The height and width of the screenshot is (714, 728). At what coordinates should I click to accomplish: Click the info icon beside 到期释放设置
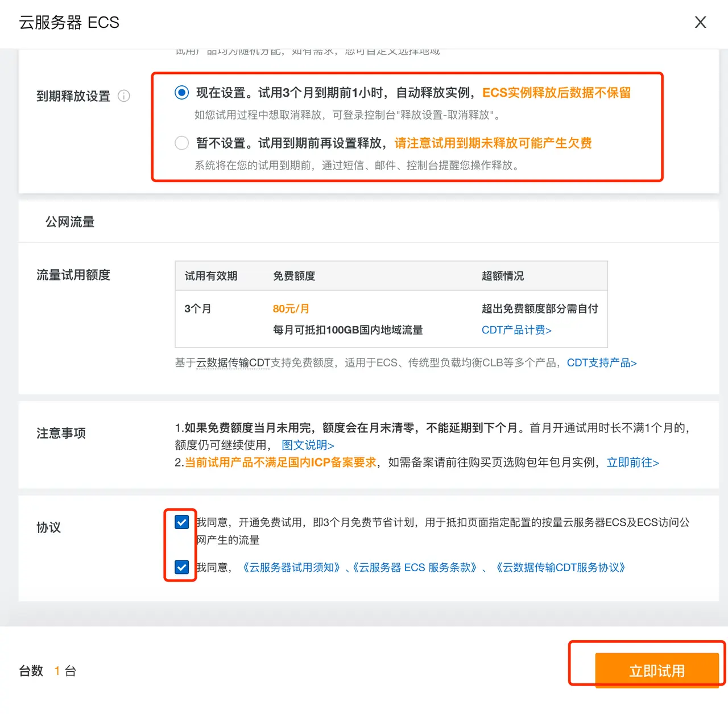(x=124, y=96)
